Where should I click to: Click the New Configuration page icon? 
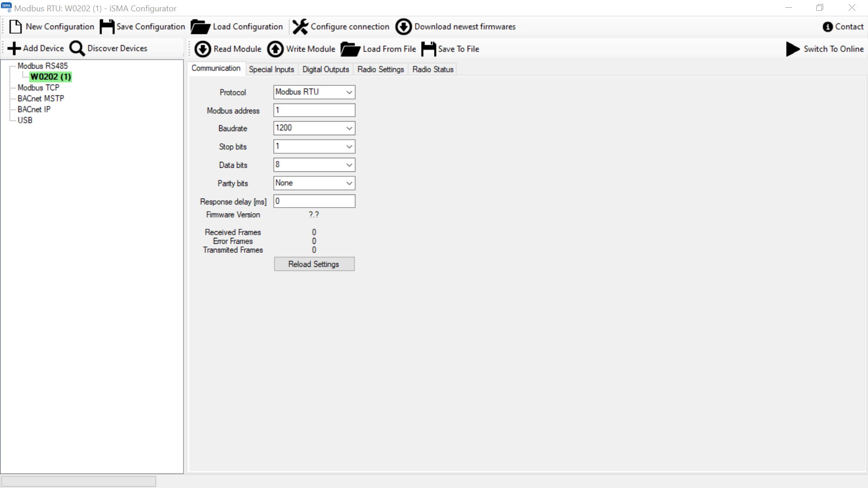pos(15,27)
